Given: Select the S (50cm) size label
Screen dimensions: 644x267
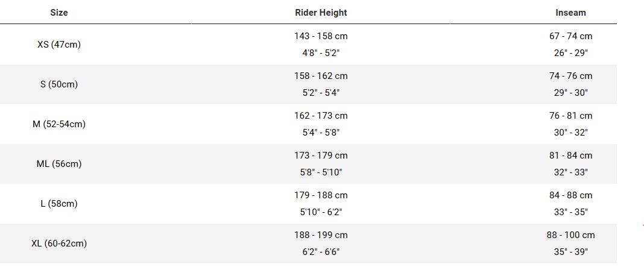Looking at the screenshot, I should [x=59, y=84].
